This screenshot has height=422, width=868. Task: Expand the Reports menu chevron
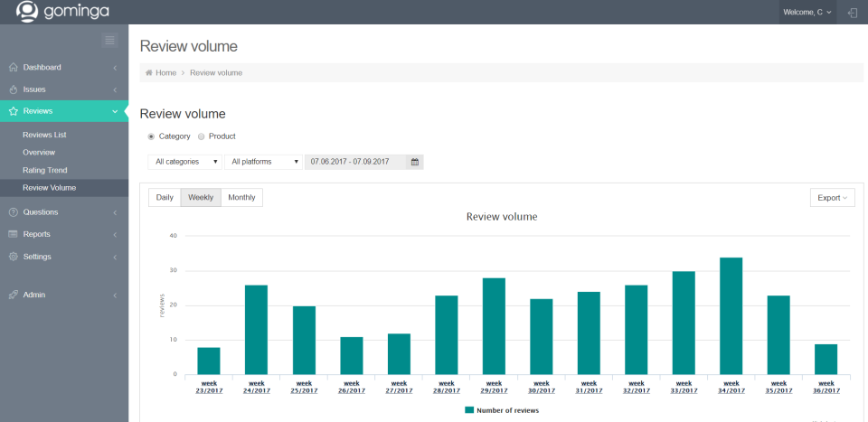115,235
